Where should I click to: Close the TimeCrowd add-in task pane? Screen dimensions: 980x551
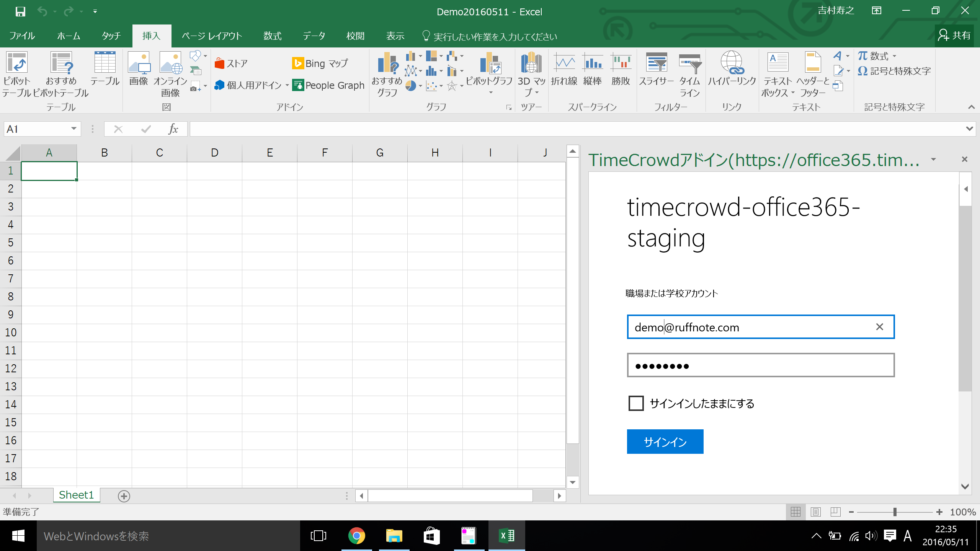965,159
